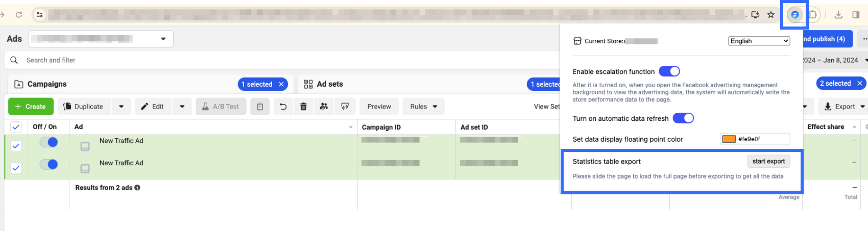Open the Rules dropdown
This screenshot has height=231, width=868.
pyautogui.click(x=423, y=107)
